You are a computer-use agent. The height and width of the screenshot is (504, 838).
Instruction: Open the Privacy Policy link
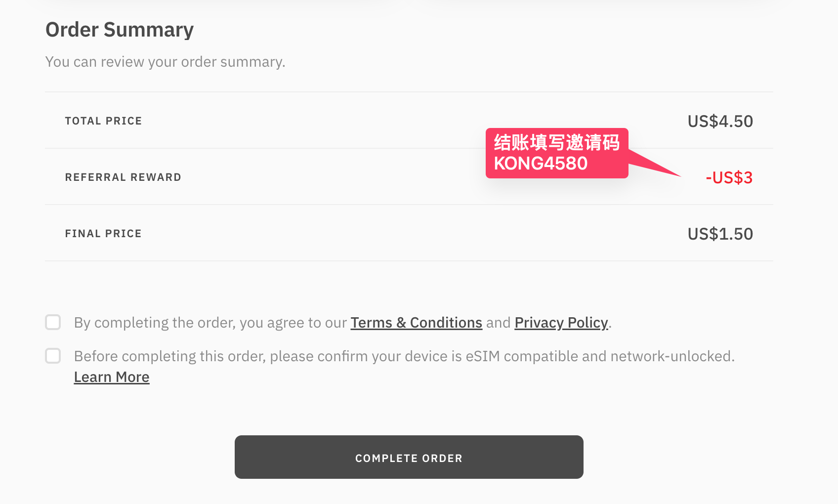(x=561, y=323)
